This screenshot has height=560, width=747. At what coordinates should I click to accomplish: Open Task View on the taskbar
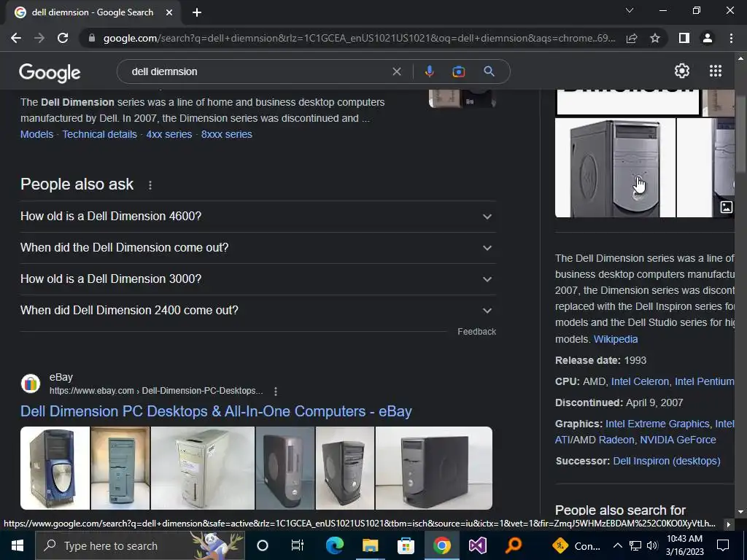[x=298, y=545]
